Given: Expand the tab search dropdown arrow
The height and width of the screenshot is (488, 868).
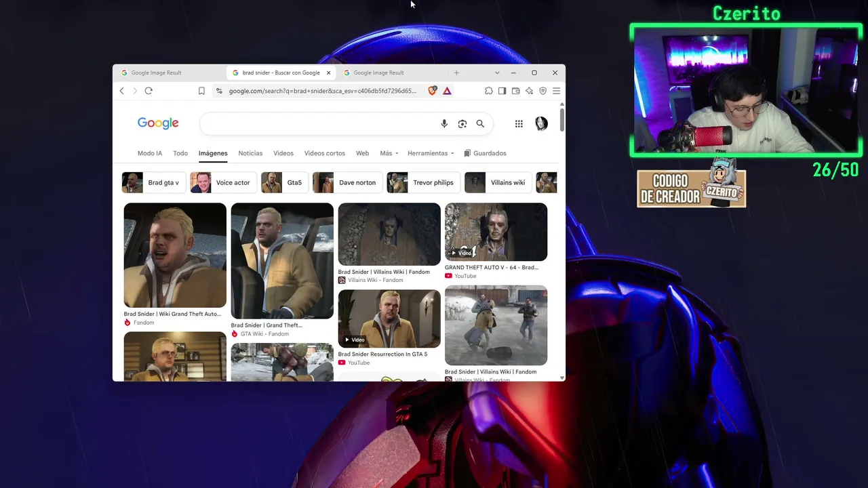Looking at the screenshot, I should click(x=497, y=73).
